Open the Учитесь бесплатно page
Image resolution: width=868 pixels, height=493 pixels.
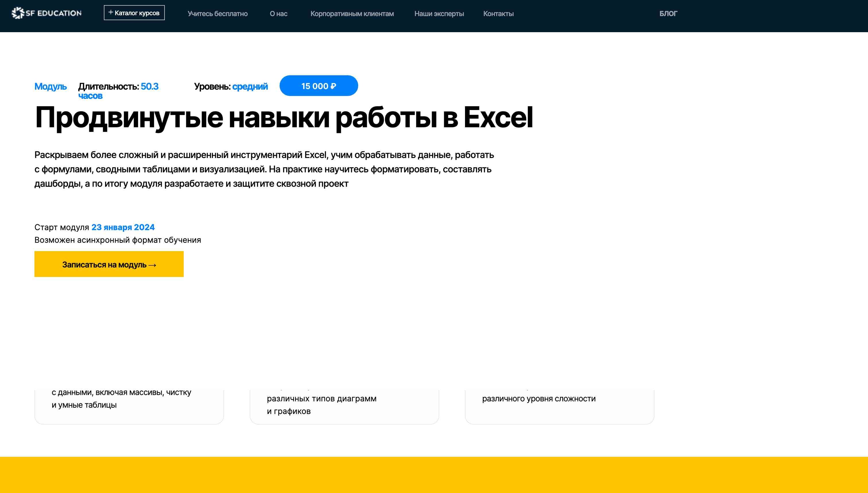[218, 14]
